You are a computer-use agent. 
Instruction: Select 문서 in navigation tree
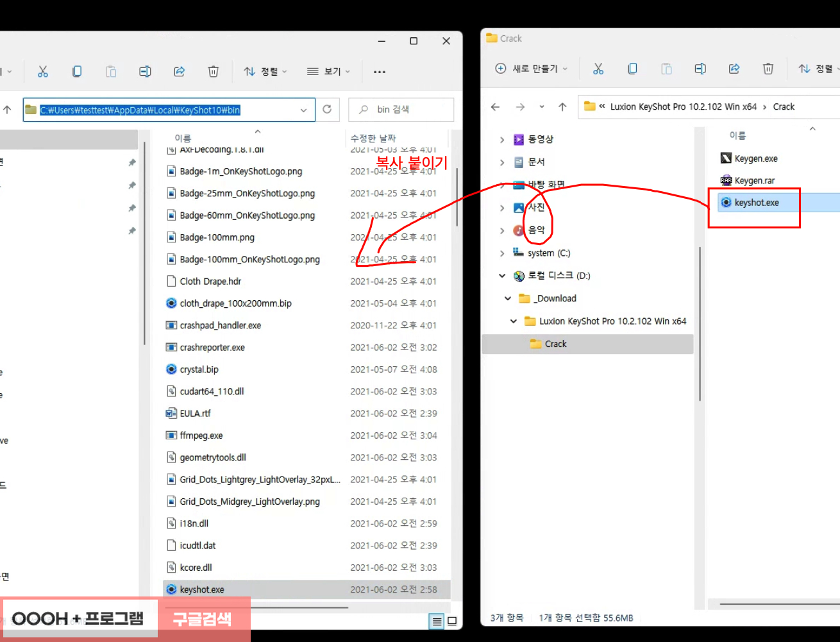530,162
